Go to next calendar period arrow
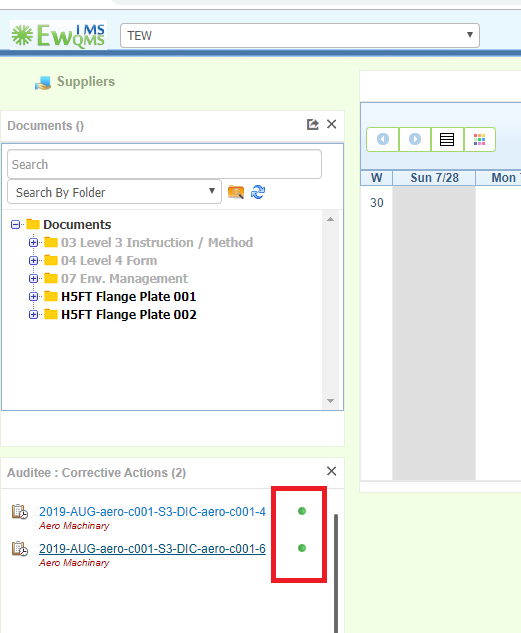This screenshot has width=521, height=633. point(415,139)
